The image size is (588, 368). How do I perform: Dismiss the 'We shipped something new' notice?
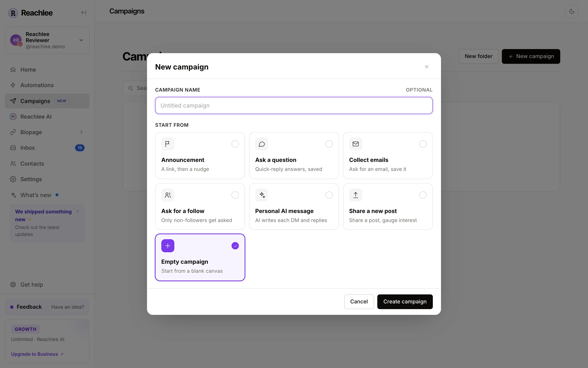pos(78,211)
